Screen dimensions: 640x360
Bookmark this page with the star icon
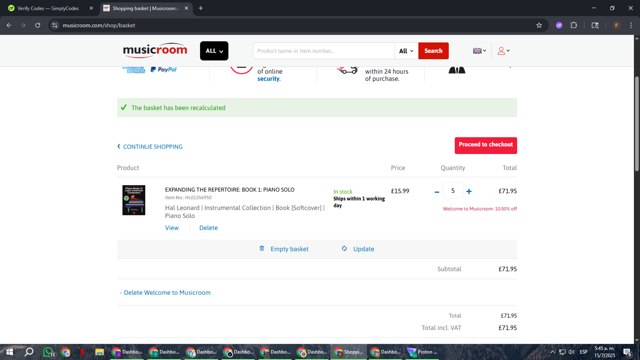tap(539, 25)
